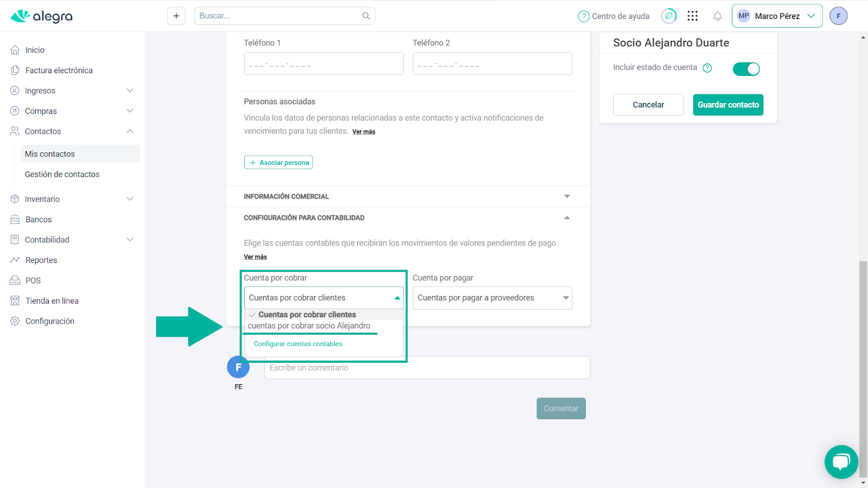
Task: Click the FE commenter avatar
Action: 238,367
